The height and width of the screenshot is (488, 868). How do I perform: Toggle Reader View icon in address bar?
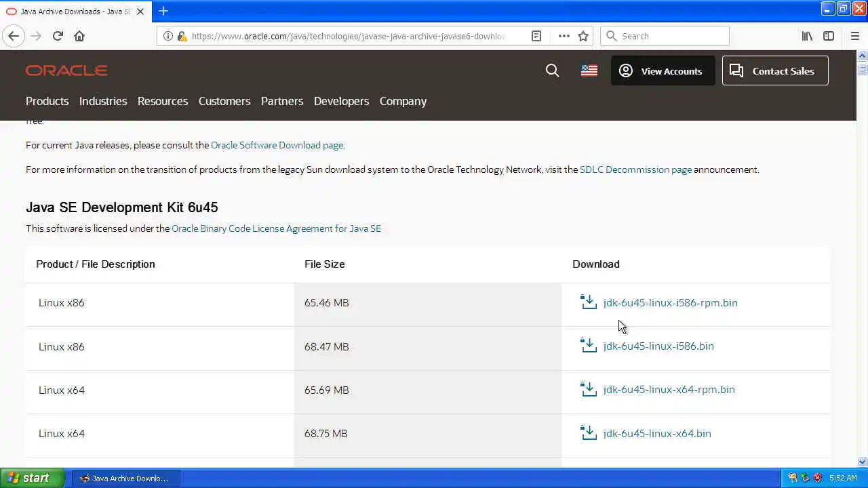point(536,36)
